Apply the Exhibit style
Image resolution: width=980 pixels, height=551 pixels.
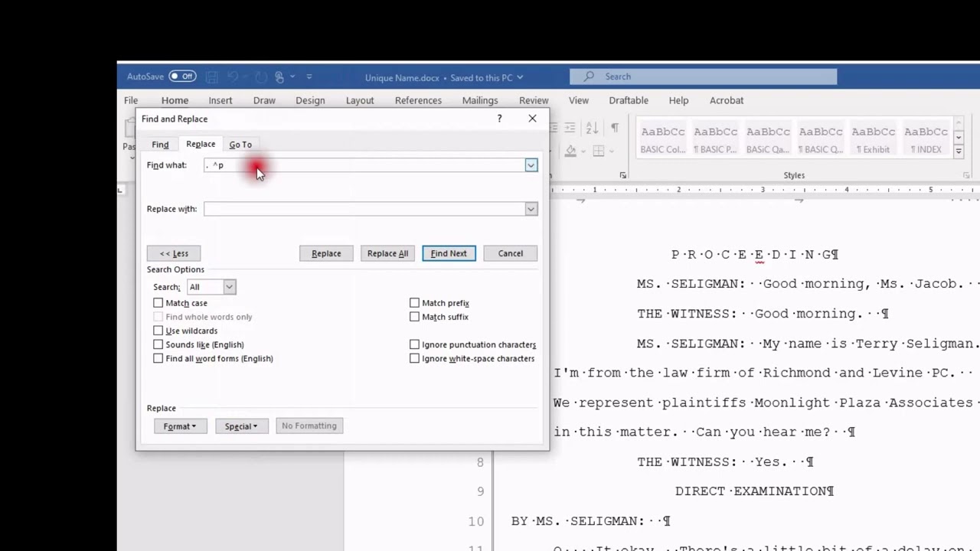(874, 139)
